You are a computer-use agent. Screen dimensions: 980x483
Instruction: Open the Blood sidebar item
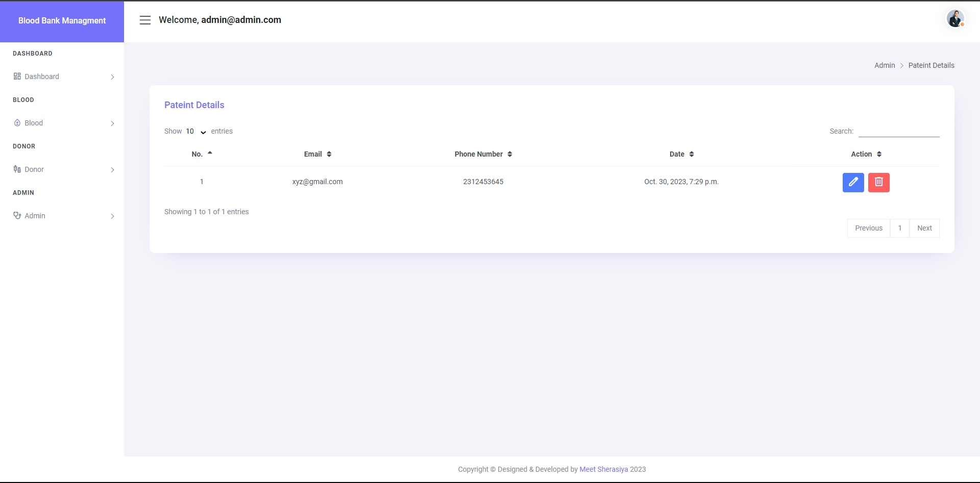coord(62,123)
